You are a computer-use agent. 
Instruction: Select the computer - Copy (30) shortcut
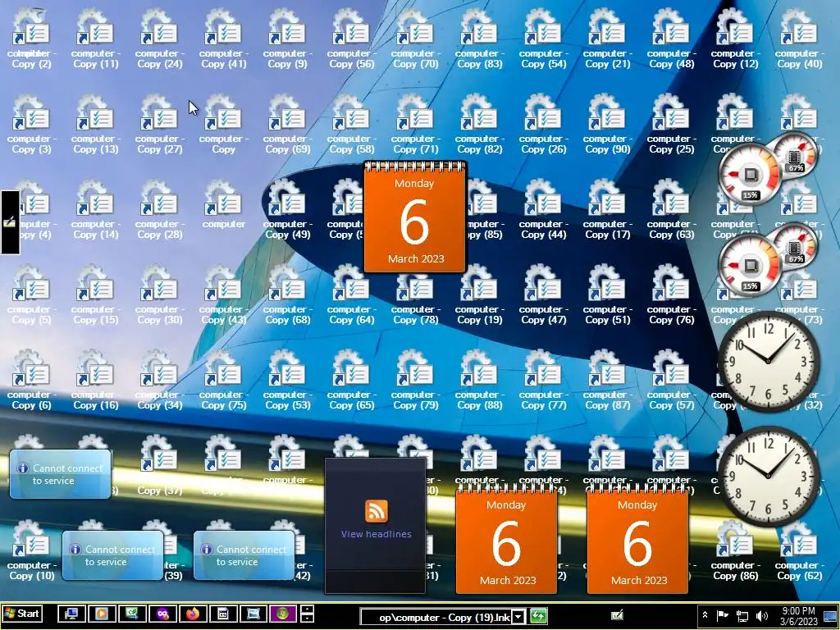(x=160, y=295)
